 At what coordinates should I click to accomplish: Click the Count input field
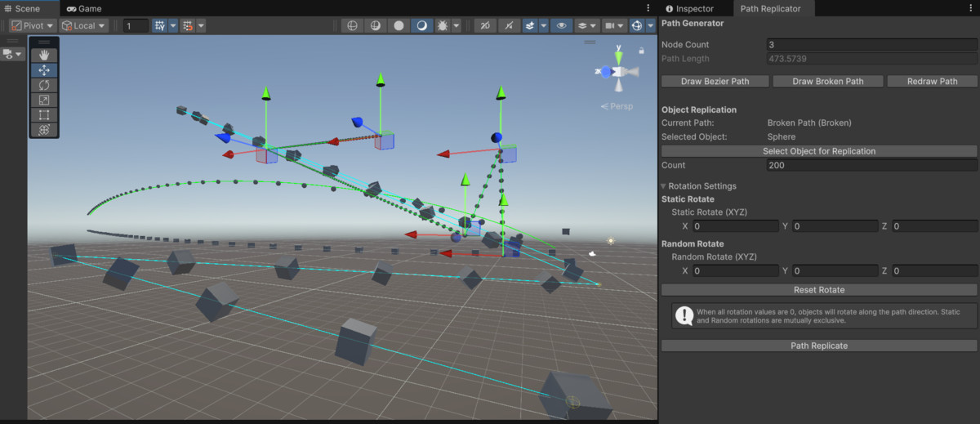871,165
